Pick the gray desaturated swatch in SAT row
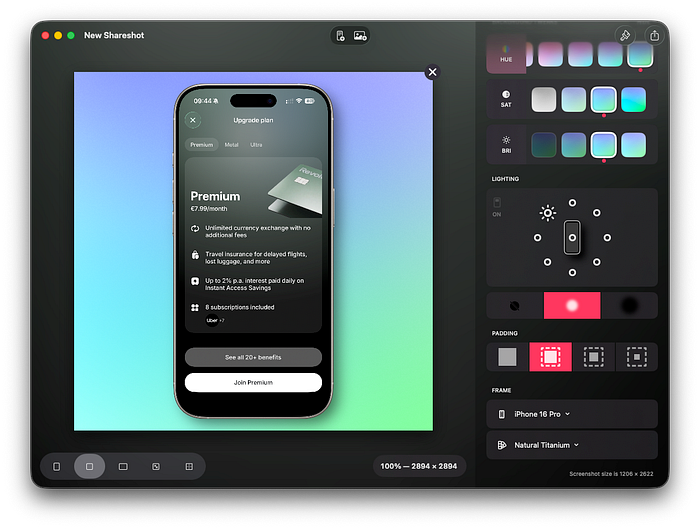The height and width of the screenshot is (529, 700). pos(543,99)
